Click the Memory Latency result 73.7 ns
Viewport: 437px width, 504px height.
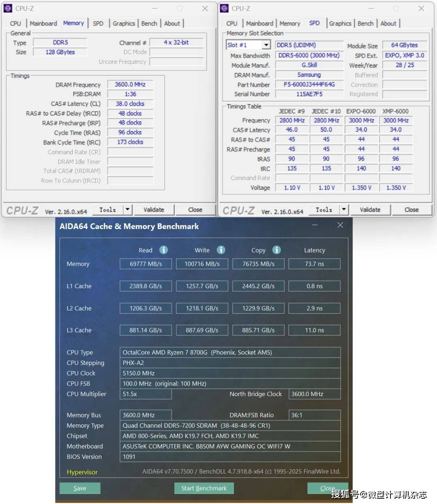point(314,264)
